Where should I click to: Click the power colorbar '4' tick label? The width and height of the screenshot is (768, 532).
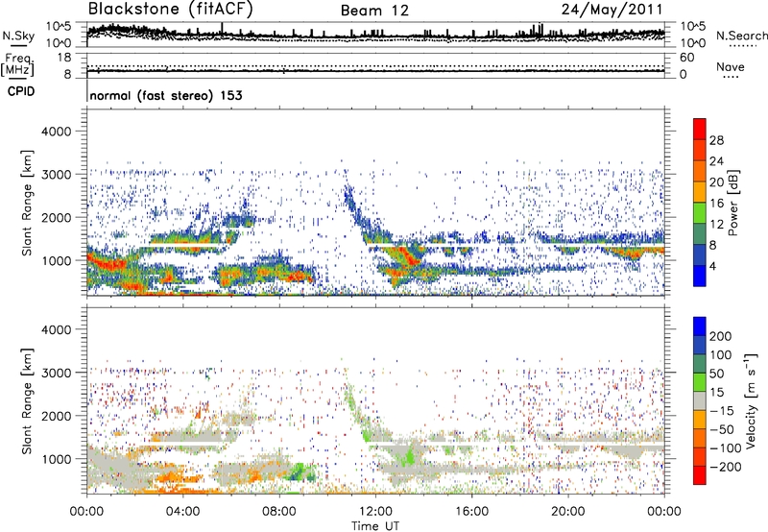pos(712,266)
